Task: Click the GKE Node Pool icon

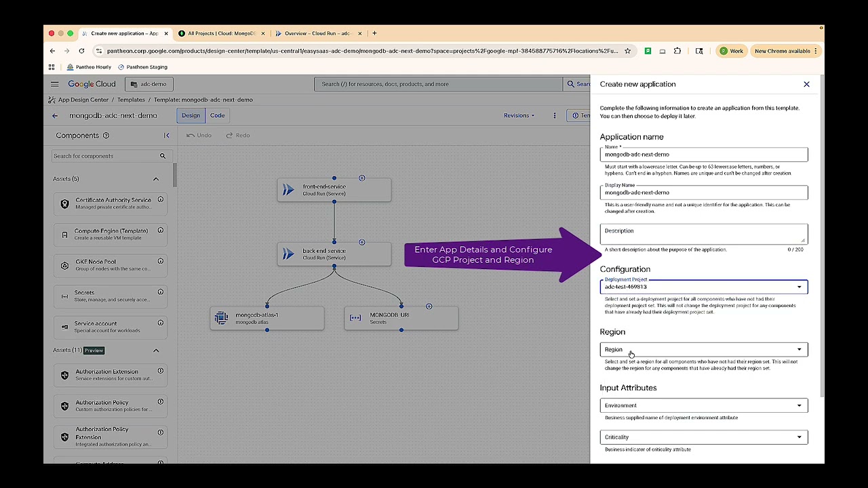Action: (64, 265)
